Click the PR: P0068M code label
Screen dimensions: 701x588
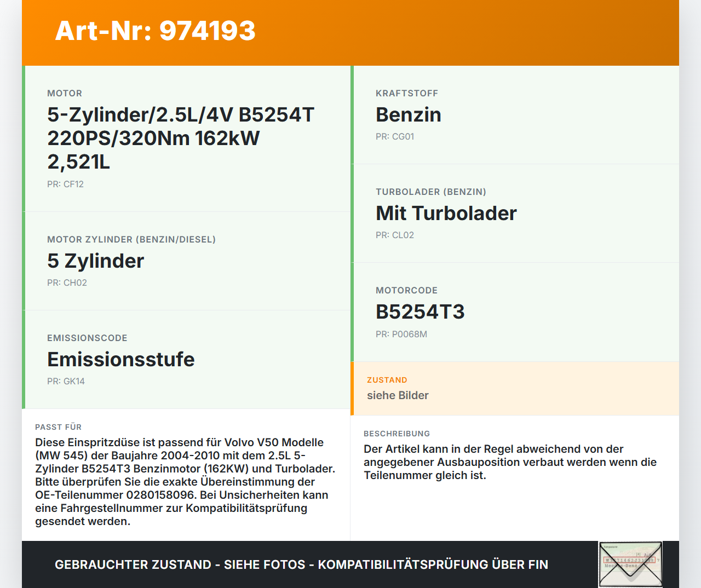pyautogui.click(x=401, y=334)
